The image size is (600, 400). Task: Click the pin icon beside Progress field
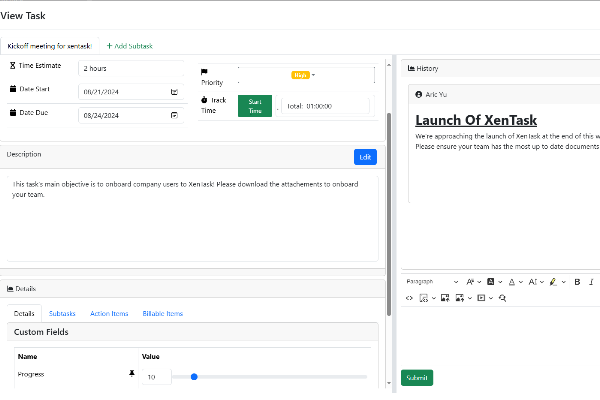[132, 373]
